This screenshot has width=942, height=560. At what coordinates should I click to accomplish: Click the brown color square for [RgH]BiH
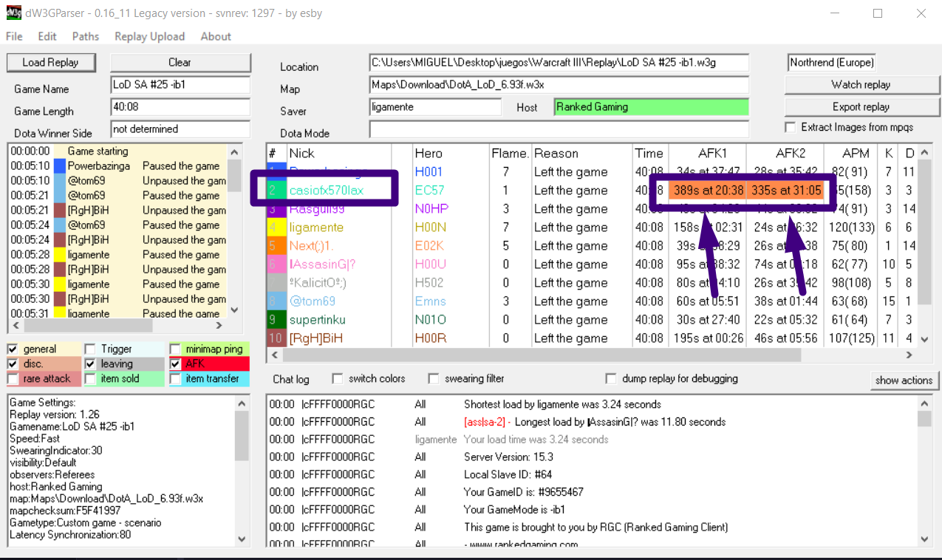[x=276, y=338]
